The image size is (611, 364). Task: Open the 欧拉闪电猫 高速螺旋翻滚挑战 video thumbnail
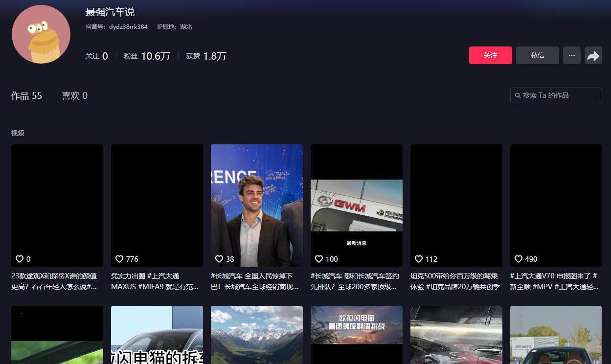(x=357, y=335)
